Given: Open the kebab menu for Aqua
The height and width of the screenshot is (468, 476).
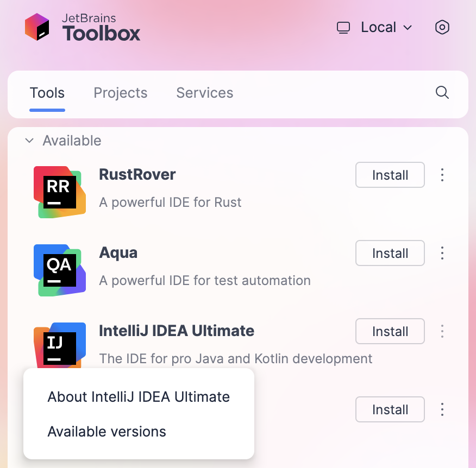Looking at the screenshot, I should pyautogui.click(x=442, y=253).
